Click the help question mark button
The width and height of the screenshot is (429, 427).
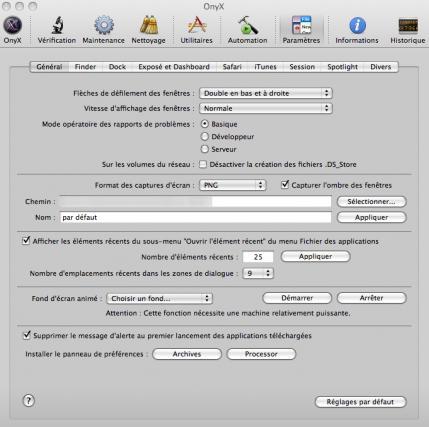pos(29,401)
